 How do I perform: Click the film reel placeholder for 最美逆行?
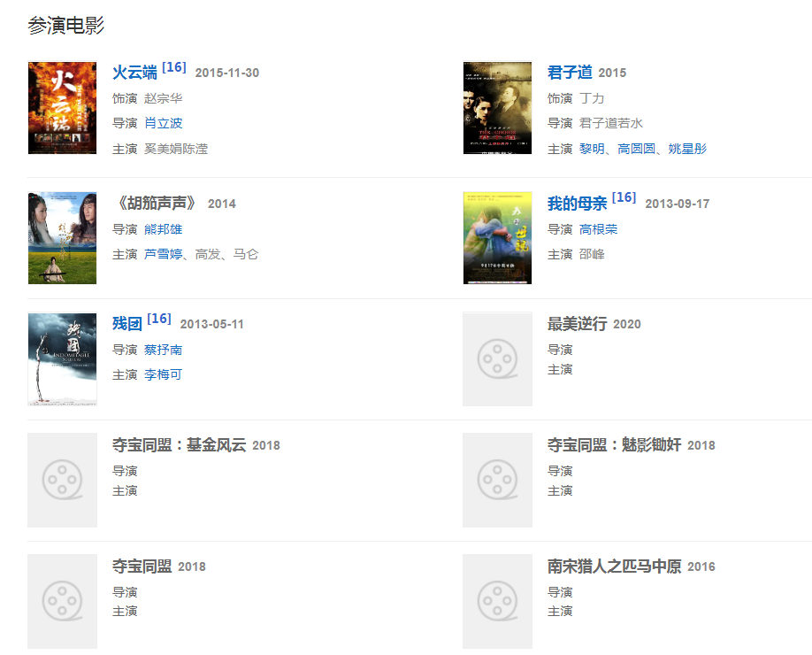[497, 359]
